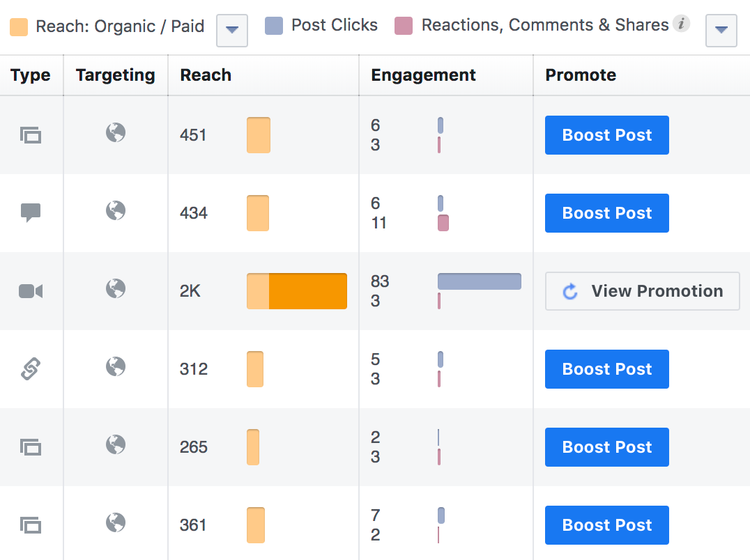Click the Engagement column header

pyautogui.click(x=423, y=75)
